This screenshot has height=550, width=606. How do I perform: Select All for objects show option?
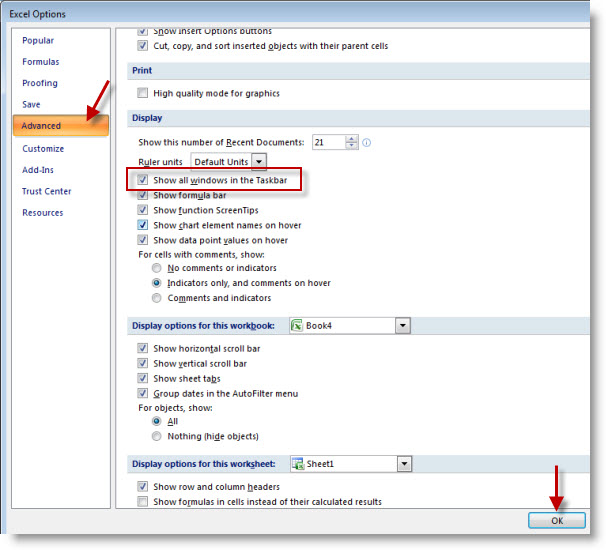[157, 421]
